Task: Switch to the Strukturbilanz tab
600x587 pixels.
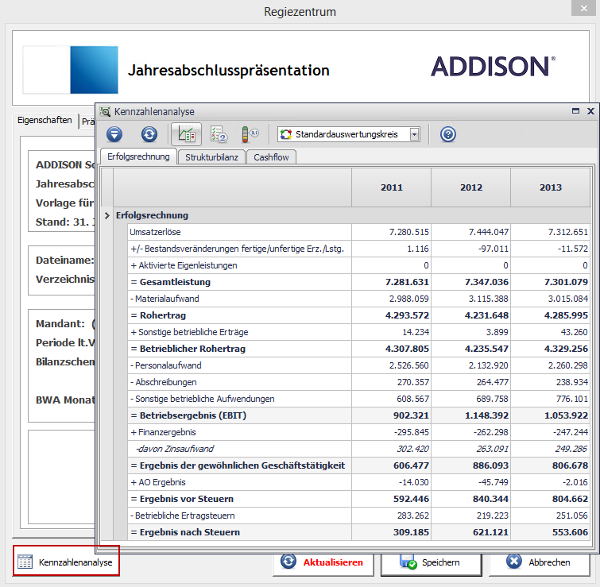Action: click(212, 157)
